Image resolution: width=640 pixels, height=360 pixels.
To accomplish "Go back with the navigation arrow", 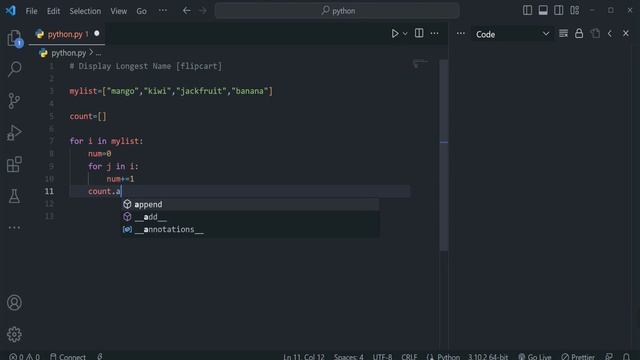I will pyautogui.click(x=187, y=11).
